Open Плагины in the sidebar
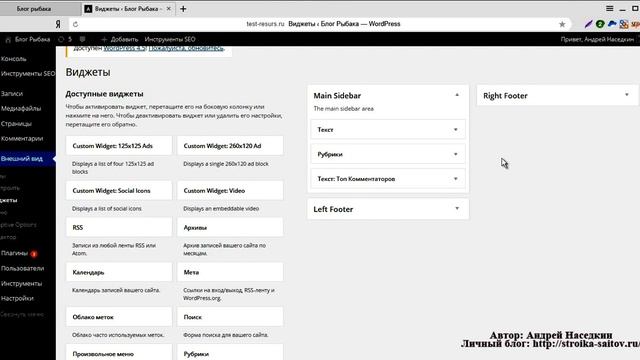 (x=14, y=253)
